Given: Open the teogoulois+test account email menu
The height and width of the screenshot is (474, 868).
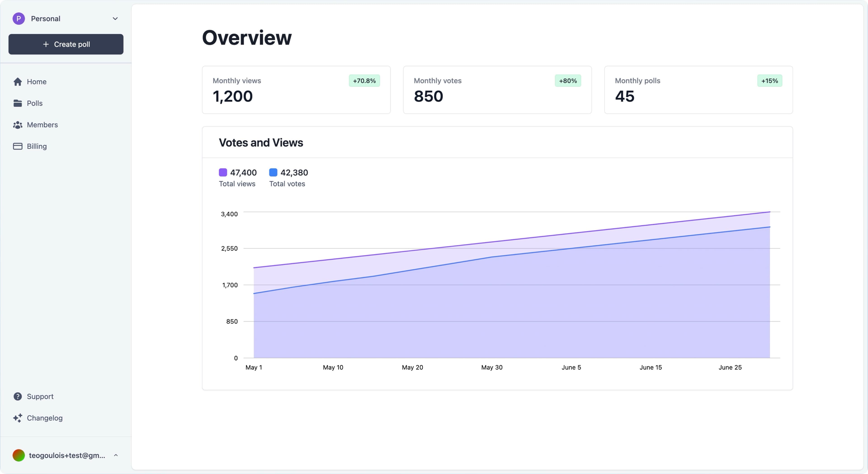Looking at the screenshot, I should 67,455.
